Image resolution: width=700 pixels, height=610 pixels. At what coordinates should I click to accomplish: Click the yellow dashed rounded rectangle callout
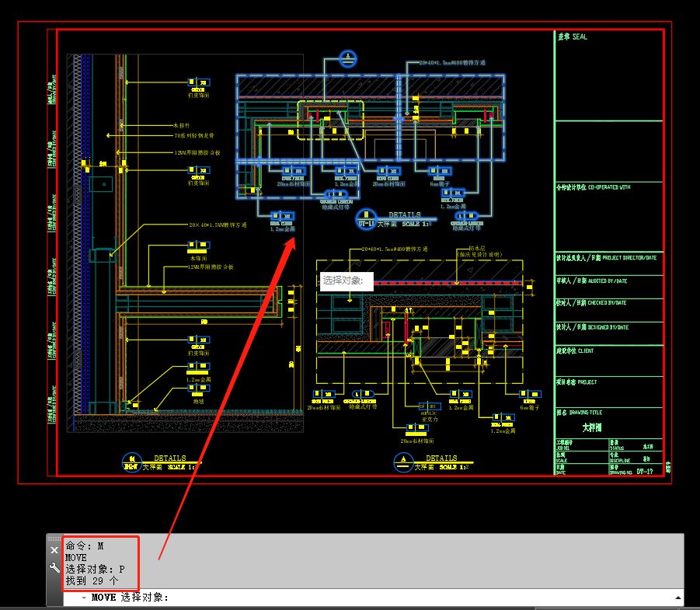(x=329, y=120)
